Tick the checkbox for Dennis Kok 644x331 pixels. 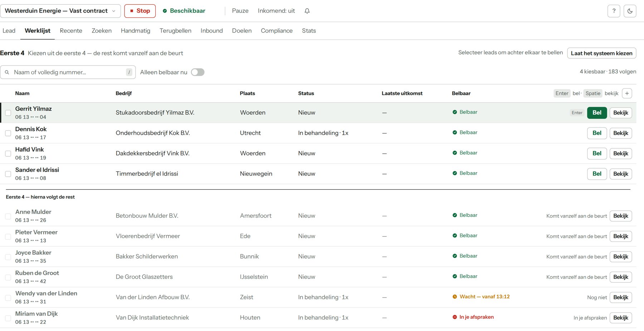[x=8, y=133]
